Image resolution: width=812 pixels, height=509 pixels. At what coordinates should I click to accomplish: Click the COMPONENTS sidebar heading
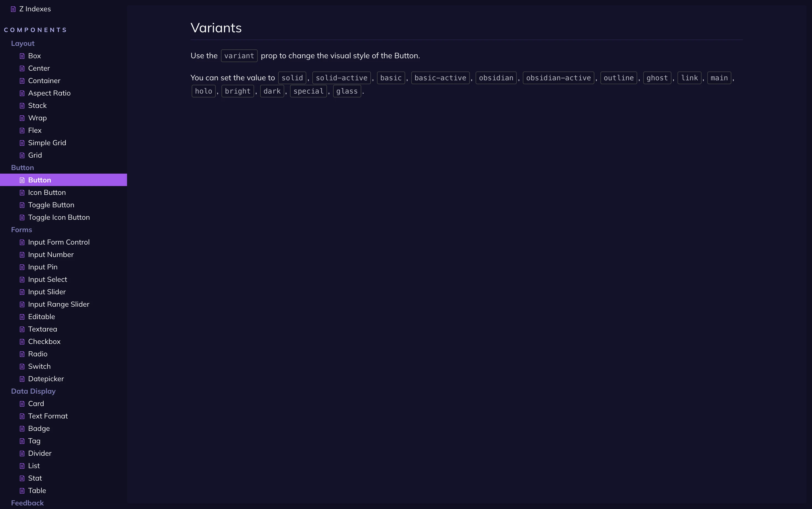click(x=35, y=30)
